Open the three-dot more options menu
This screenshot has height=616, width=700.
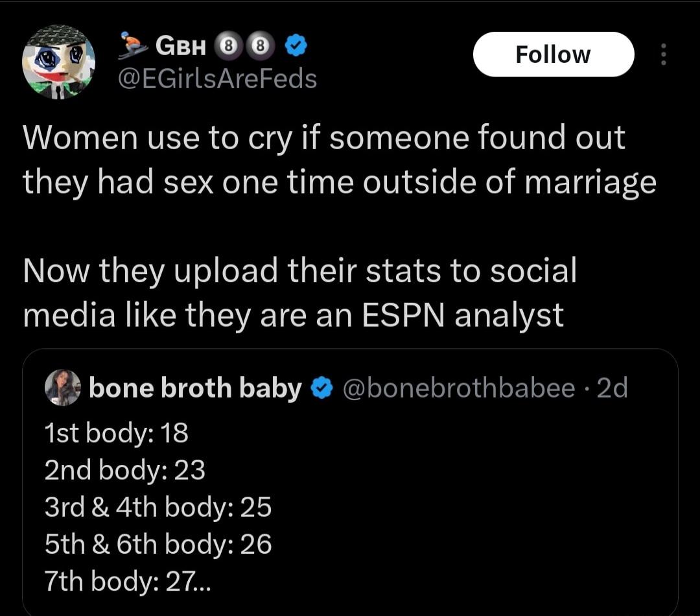click(662, 54)
